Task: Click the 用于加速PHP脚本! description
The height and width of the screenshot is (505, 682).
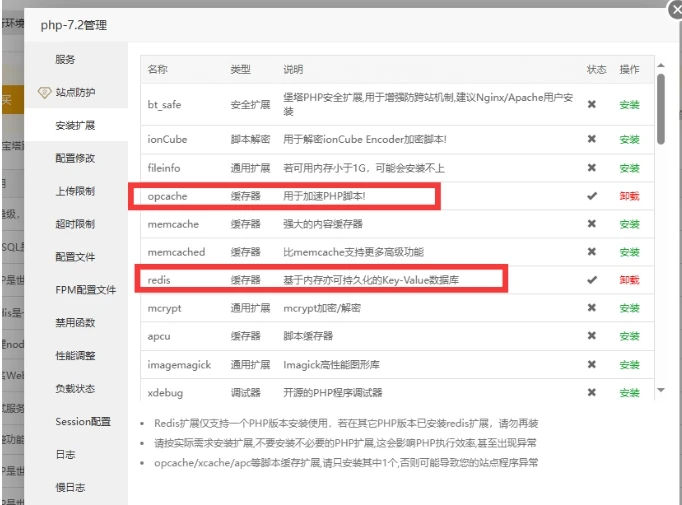Action: [324, 196]
